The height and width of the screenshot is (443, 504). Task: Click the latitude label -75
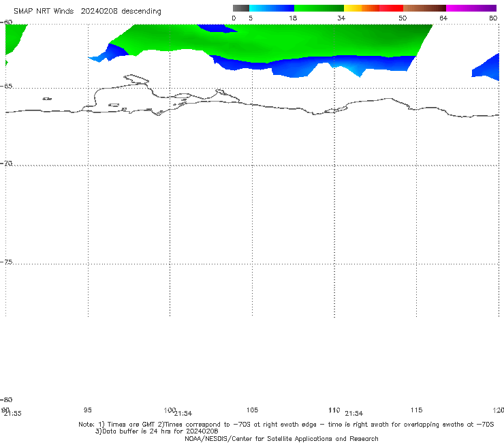[6, 262]
